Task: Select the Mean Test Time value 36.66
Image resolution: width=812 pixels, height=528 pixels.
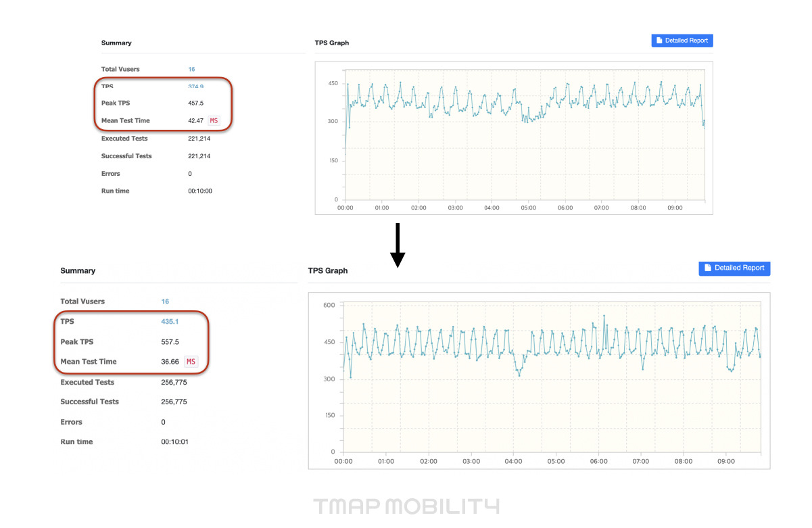Action: (170, 362)
